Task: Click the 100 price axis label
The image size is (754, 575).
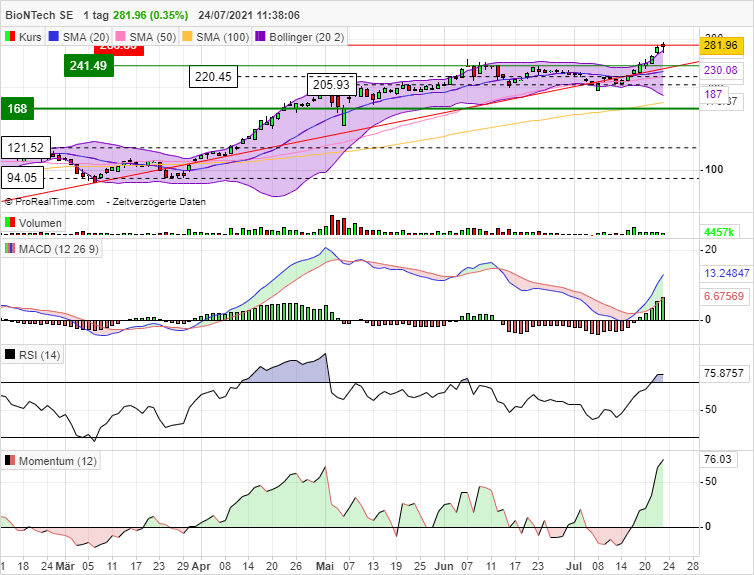Action: point(714,169)
